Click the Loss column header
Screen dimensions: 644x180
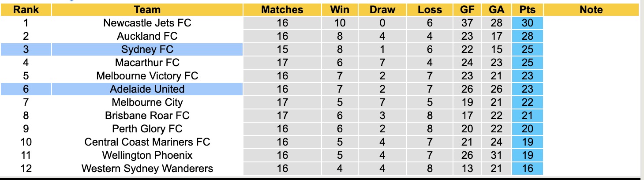(x=430, y=10)
